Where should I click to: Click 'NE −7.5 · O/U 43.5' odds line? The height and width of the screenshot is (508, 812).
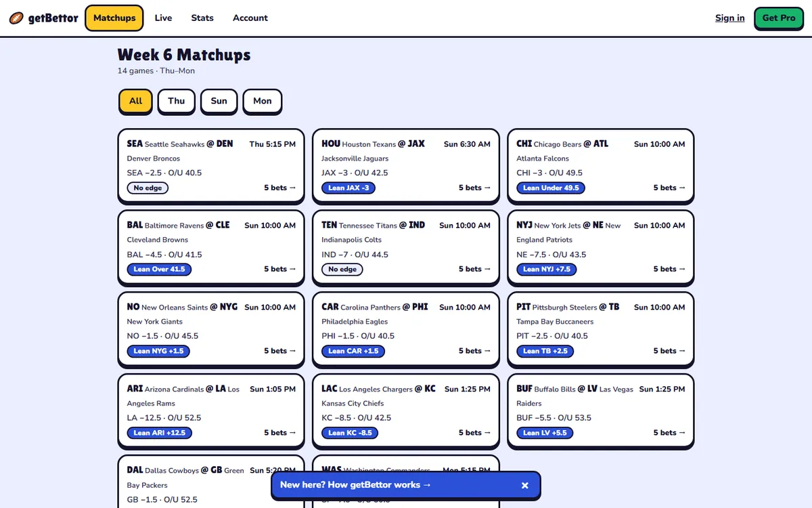click(x=551, y=255)
